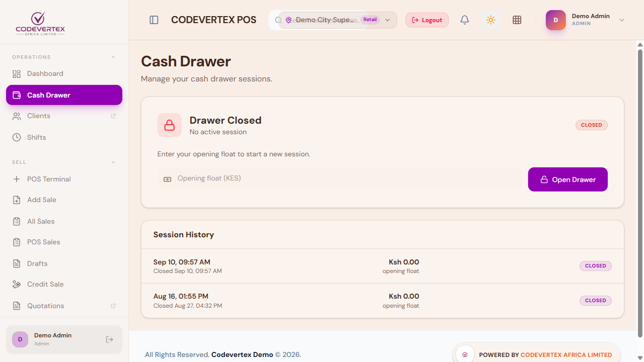Viewport: 644px width, 362px height.
Task: View All Sales
Action: (64, 221)
